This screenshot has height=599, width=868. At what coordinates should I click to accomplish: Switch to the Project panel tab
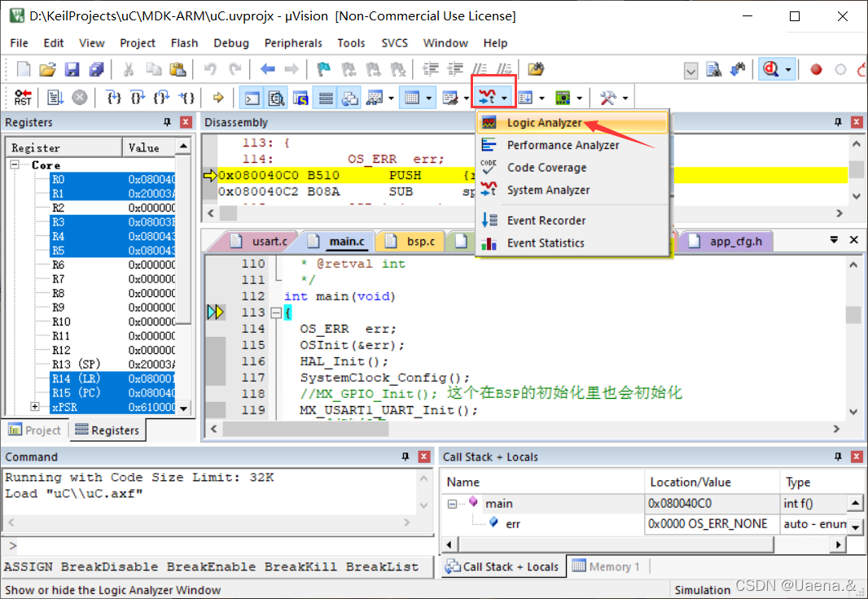tap(36, 431)
